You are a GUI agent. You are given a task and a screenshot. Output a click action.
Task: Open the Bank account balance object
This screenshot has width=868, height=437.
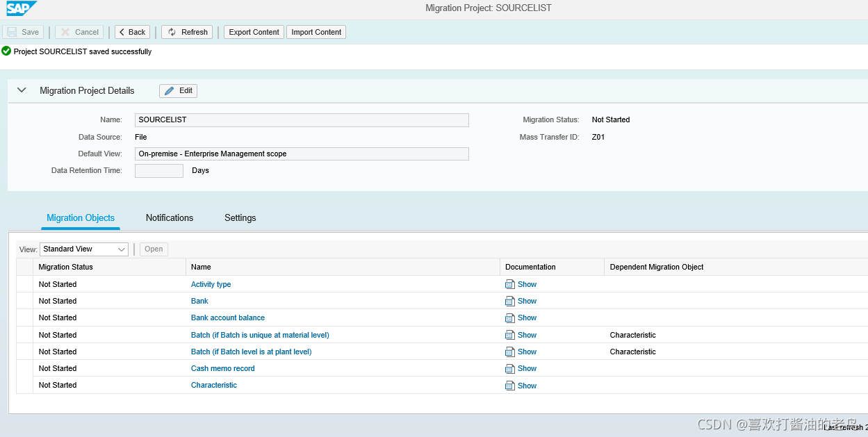(228, 318)
